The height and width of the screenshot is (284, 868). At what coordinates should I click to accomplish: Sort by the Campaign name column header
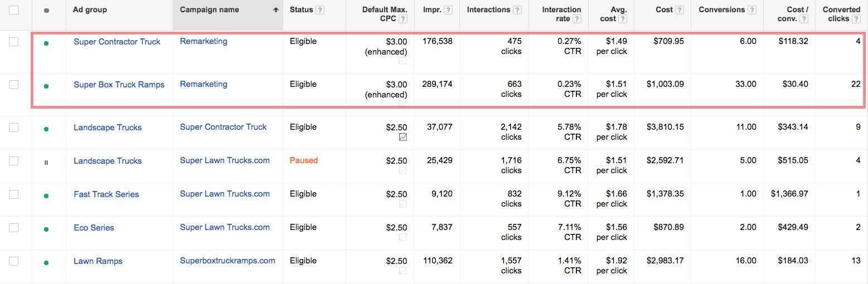click(210, 9)
